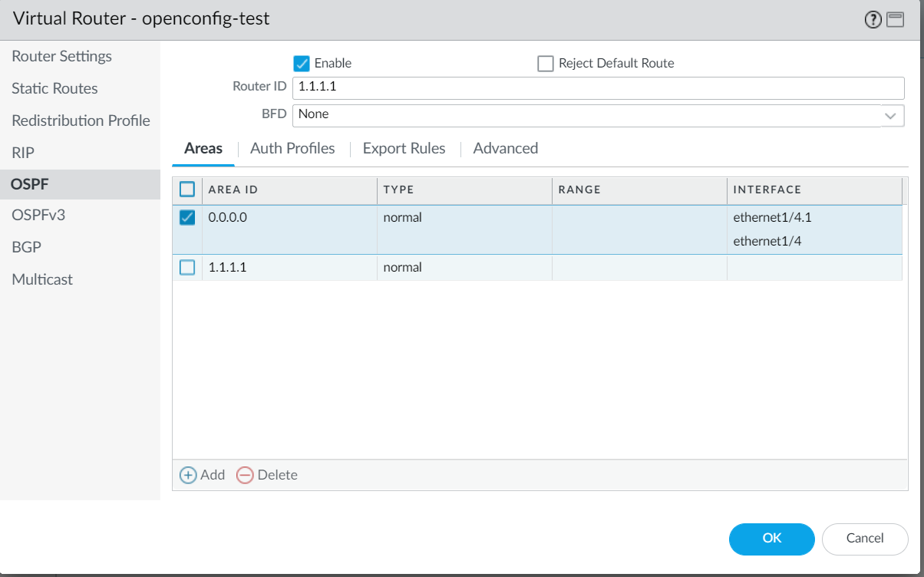Click the Delete minus icon
Screen dimensions: 924x577
click(245, 475)
